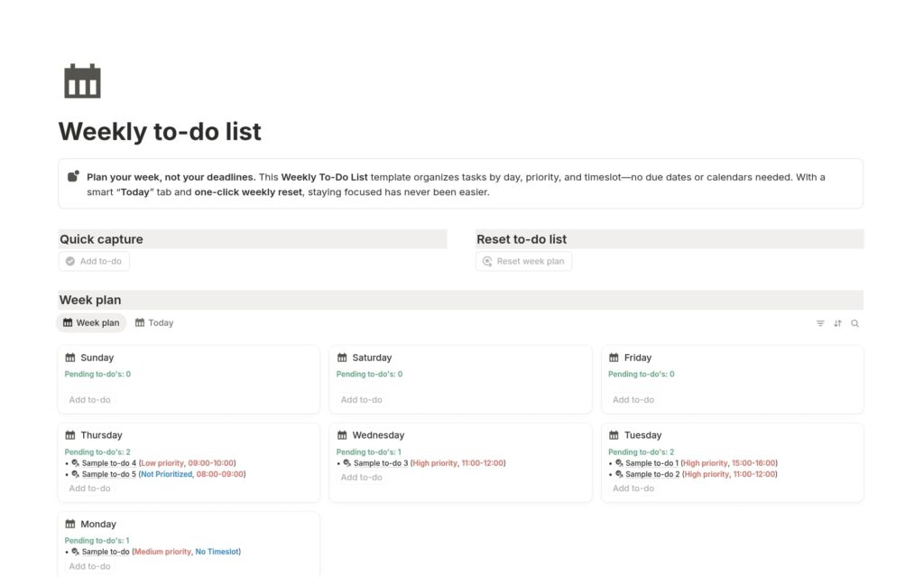Click 'Pending to-do's: 0' under Friday
The image size is (924, 577).
[x=642, y=374]
